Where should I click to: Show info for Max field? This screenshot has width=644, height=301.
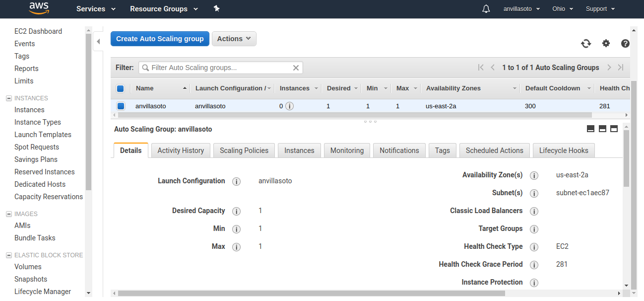click(237, 247)
